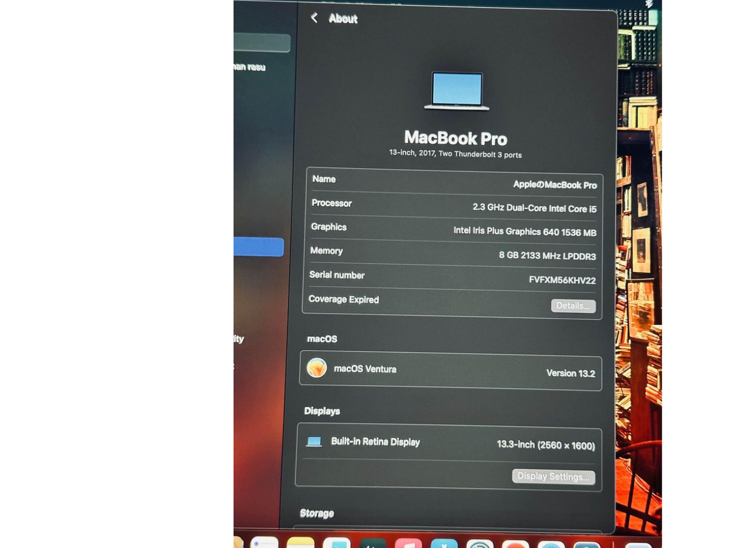Select the 8 GB 2133 MHz LPDDR3 value
Image resolution: width=756 pixels, height=548 pixels.
(547, 256)
